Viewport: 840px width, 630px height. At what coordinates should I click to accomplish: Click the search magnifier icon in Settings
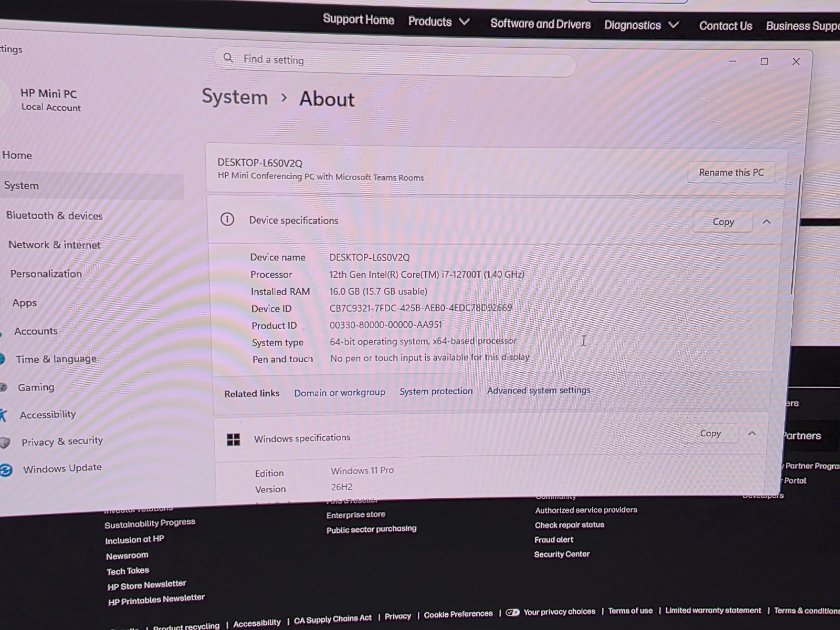(x=228, y=58)
